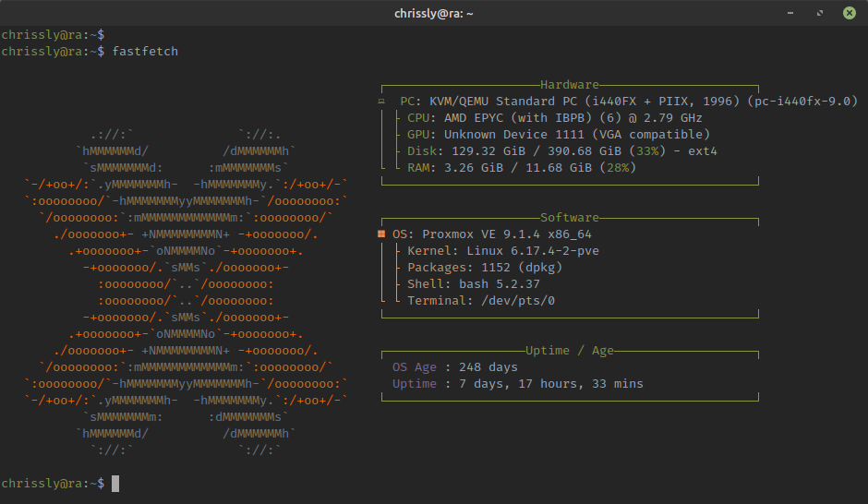Viewport: 868px width, 504px height.
Task: Click the 'Disk:' label
Action: 426,151
